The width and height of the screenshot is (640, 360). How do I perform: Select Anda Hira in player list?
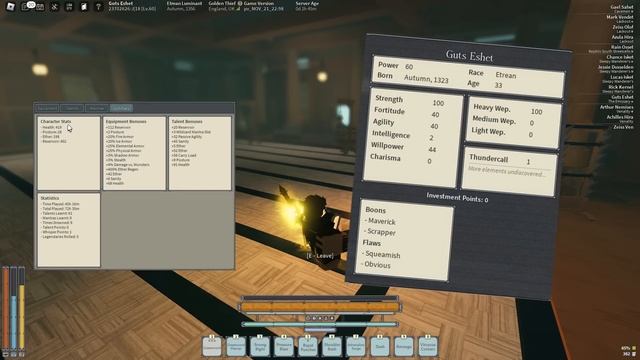tap(622, 37)
